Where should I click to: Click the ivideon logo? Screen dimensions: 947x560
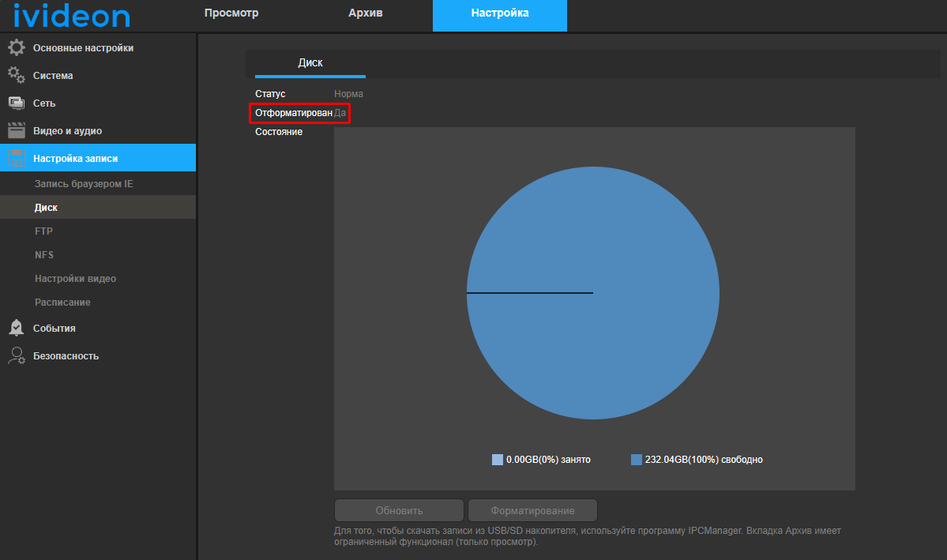tap(71, 15)
